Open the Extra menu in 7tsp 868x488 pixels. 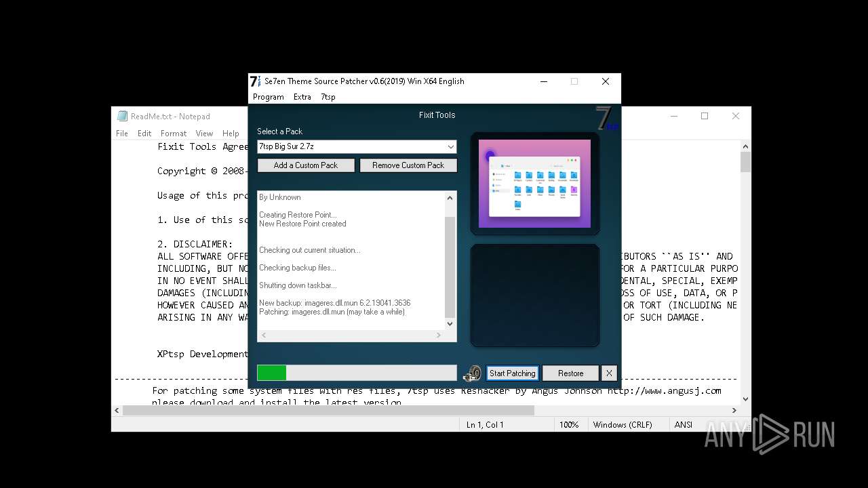302,97
